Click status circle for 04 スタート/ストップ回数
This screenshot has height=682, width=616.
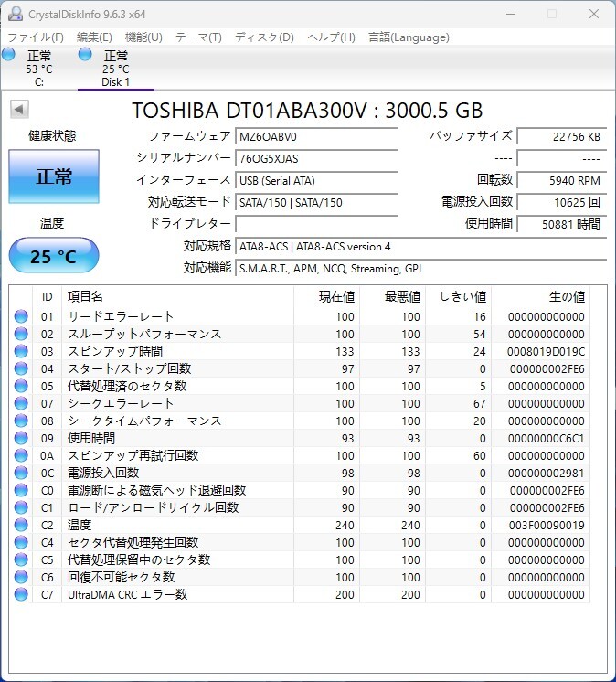click(21, 368)
